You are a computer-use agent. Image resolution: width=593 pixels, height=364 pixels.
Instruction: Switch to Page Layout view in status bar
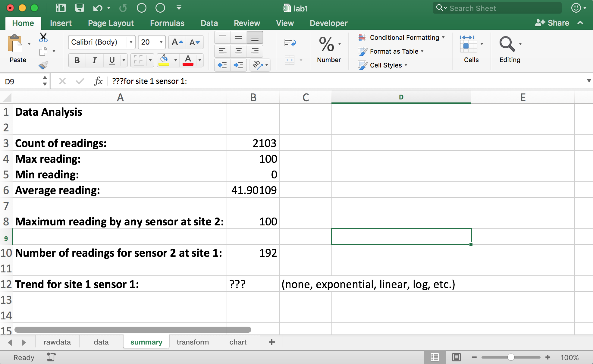(456, 357)
